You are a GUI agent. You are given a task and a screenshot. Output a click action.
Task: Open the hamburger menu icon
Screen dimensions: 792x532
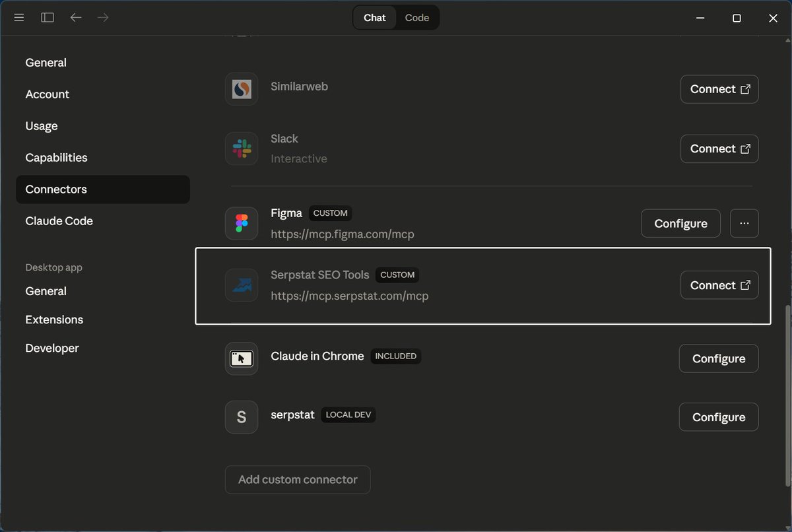point(19,18)
